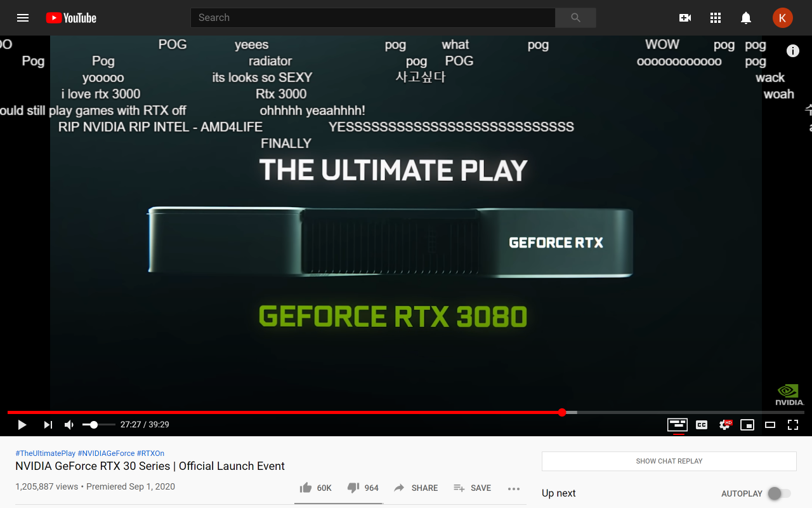The width and height of the screenshot is (812, 508).
Task: Enter full screen mode
Action: click(x=793, y=425)
